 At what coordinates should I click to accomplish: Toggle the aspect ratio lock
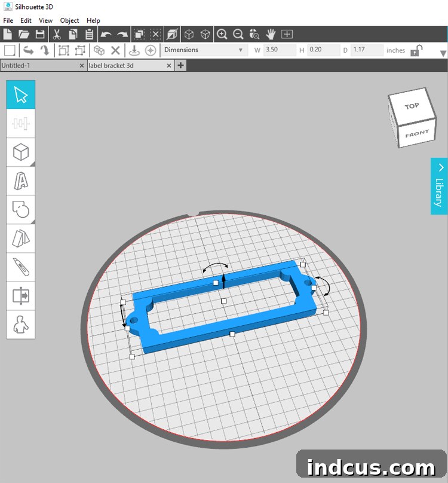point(416,50)
